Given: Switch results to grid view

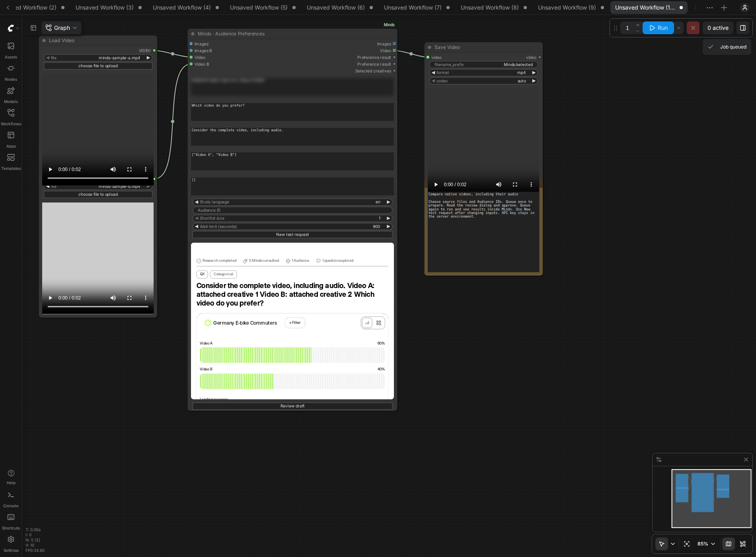Looking at the screenshot, I should [379, 323].
